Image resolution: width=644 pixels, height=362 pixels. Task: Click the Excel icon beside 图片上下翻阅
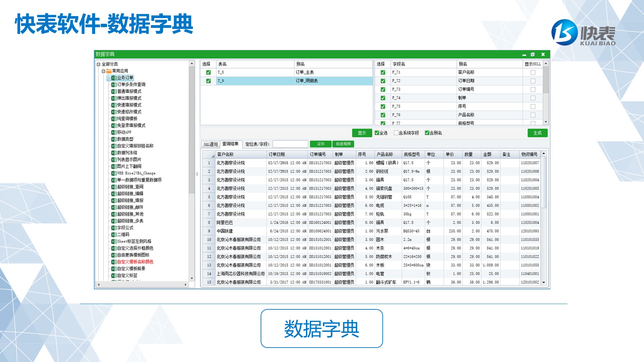click(x=114, y=166)
